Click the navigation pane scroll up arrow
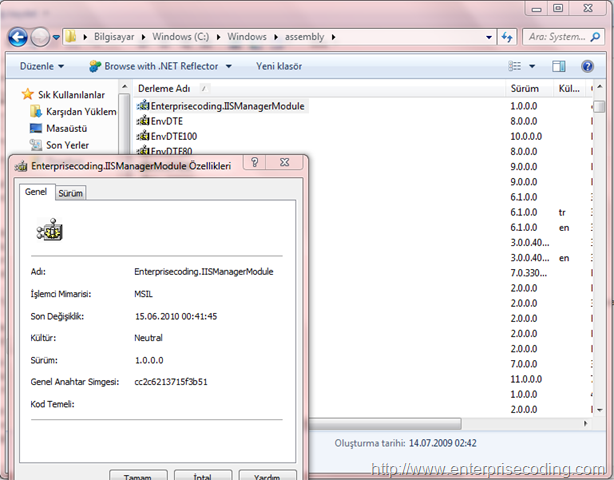This screenshot has width=614, height=480. tap(125, 86)
